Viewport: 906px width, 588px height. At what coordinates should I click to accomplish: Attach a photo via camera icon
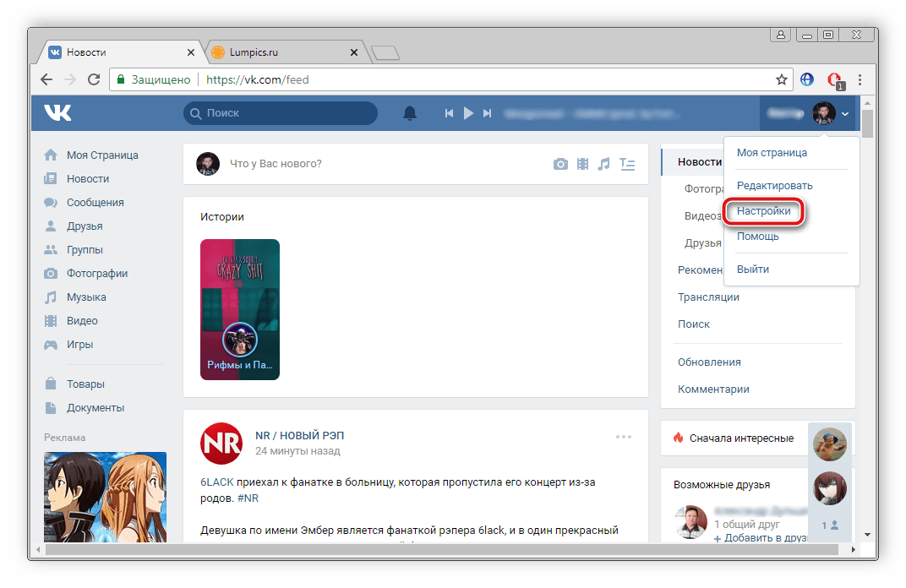[x=560, y=164]
